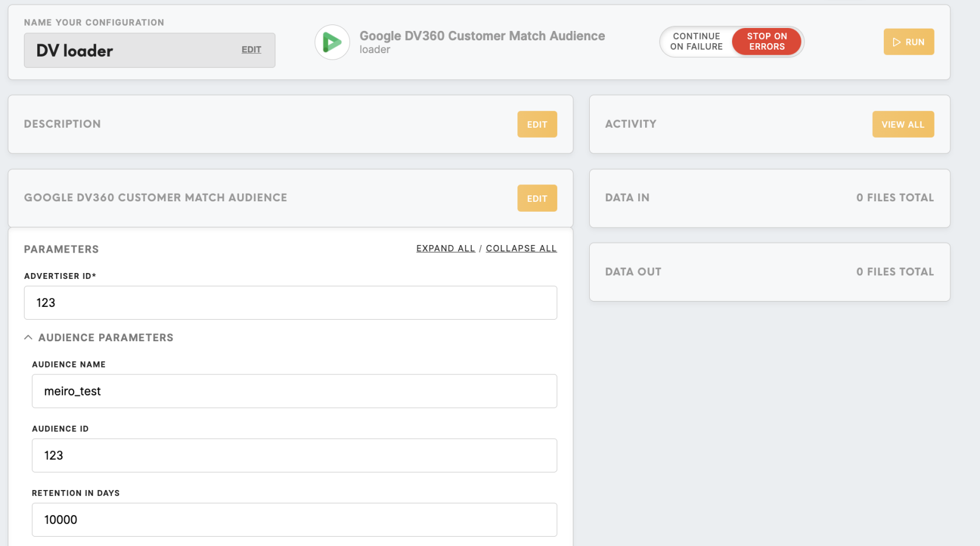Click the loader subtitle under the component name
Image resolution: width=980 pixels, height=546 pixels.
374,50
